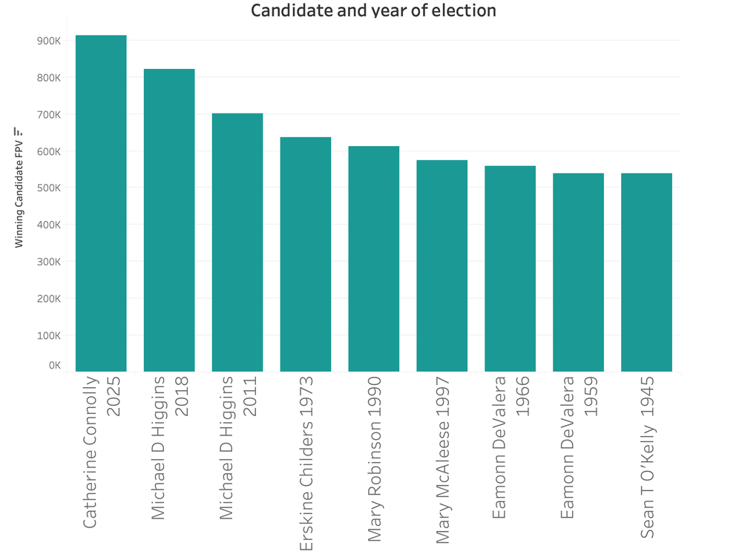Click the Mary McAleese 1997 bar
Viewport: 742px width, 560px height.
pos(442,266)
